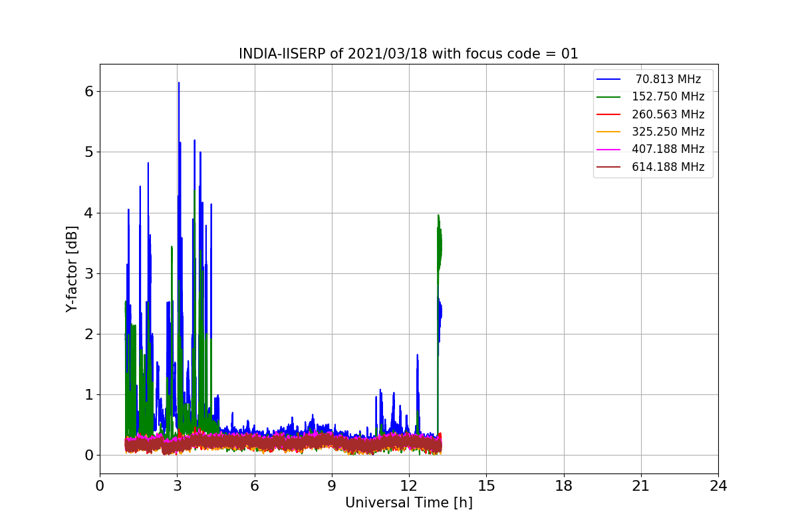
Task: Click x-axis tick label 24
Action: coord(718,485)
